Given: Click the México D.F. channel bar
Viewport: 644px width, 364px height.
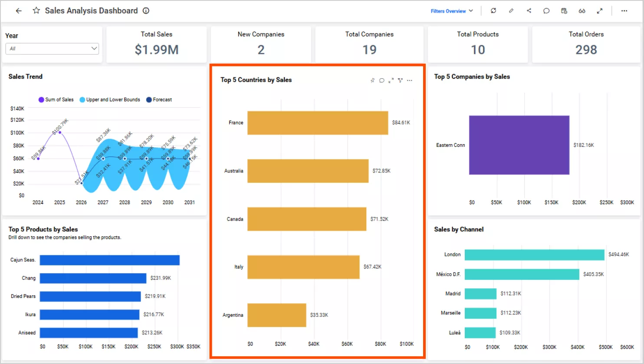Looking at the screenshot, I should click(x=522, y=275).
